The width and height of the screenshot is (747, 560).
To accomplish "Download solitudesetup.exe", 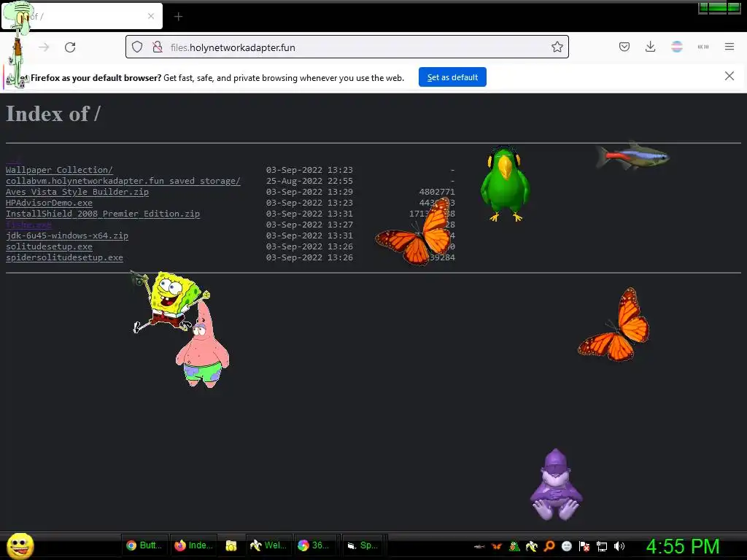I will click(x=49, y=246).
